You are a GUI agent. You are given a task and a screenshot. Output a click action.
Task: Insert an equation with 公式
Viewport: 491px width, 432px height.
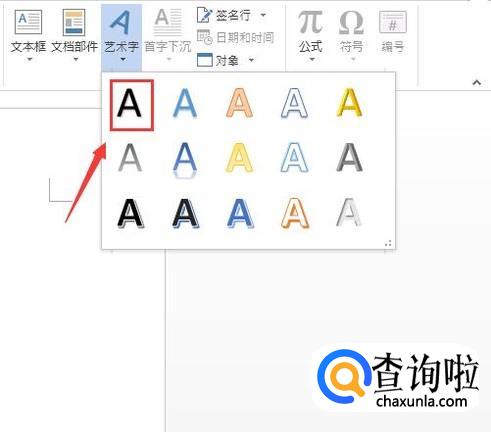pos(311,36)
